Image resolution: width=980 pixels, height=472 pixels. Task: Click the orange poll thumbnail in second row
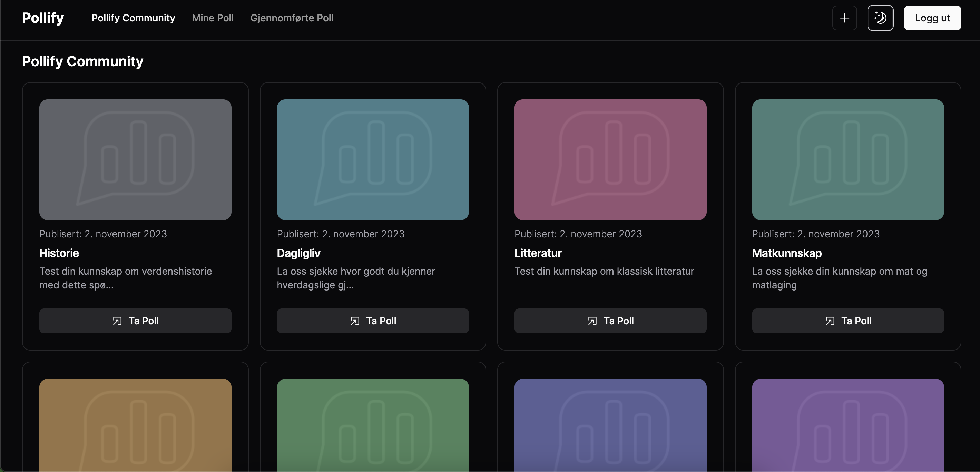tap(135, 425)
